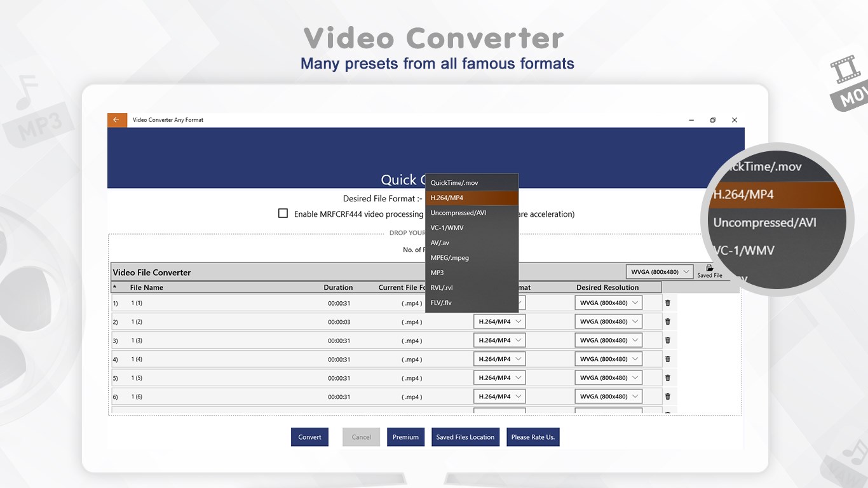The width and height of the screenshot is (868, 488).
Task: Enable MRFCRF444 video processing checkbox
Action: click(283, 213)
